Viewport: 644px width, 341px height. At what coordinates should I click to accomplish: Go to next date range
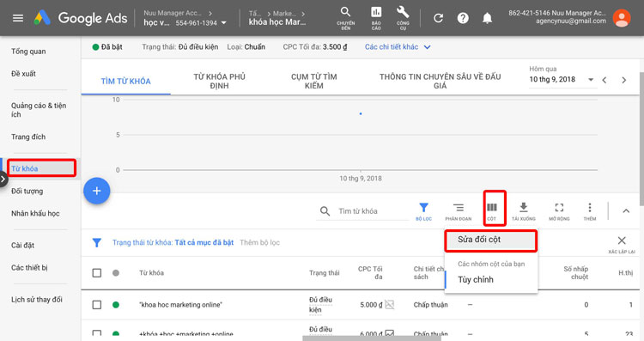624,80
